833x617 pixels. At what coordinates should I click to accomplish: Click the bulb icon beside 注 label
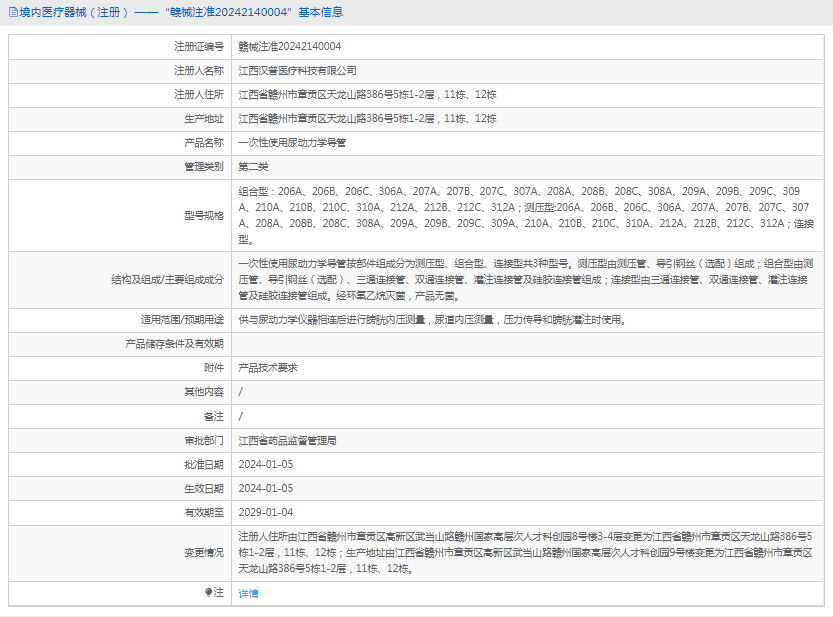209,592
